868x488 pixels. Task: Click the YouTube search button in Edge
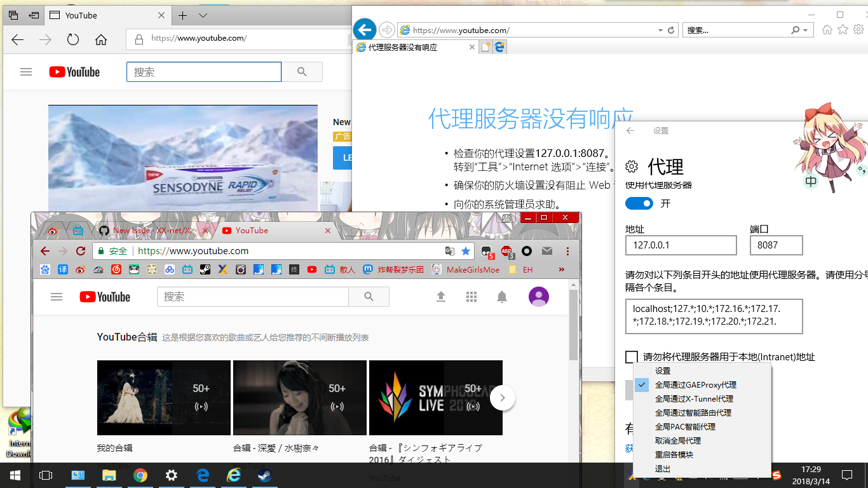302,72
